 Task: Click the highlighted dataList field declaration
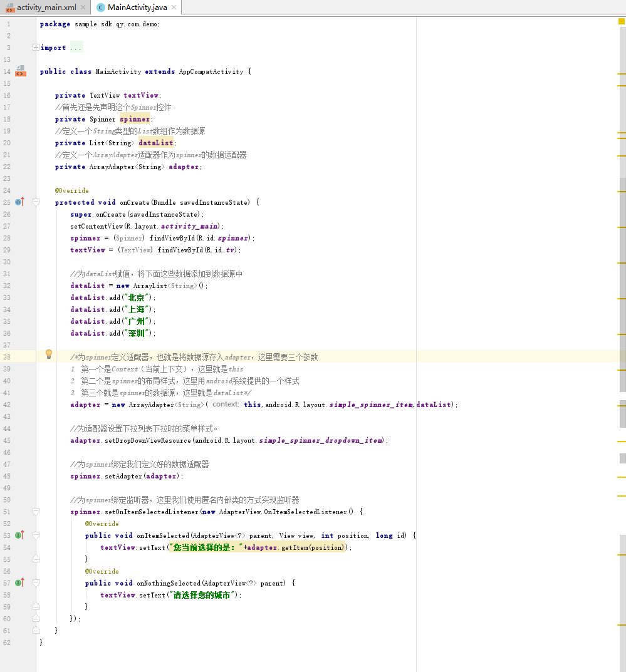click(x=156, y=143)
